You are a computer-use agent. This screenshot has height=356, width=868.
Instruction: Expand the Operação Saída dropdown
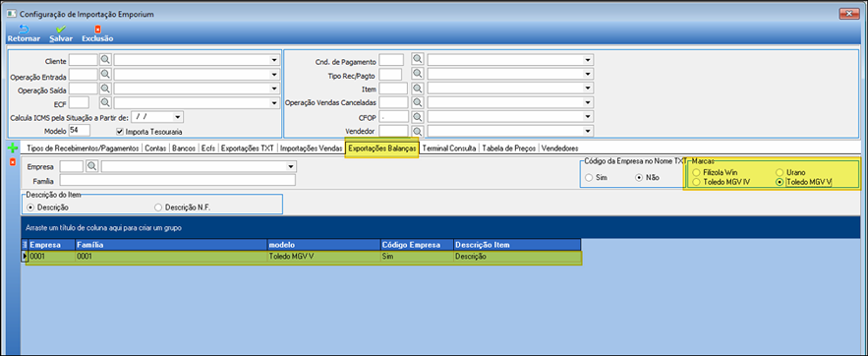(274, 89)
